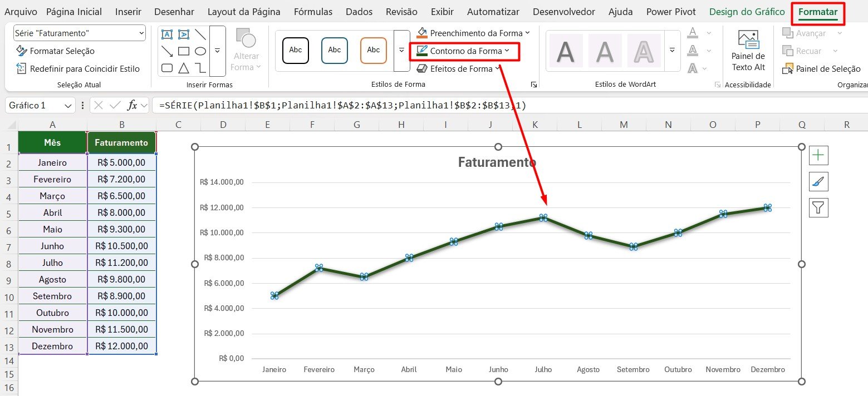Click the WordArt text fill icon
Screen dimensions: 868x396
coord(693,33)
